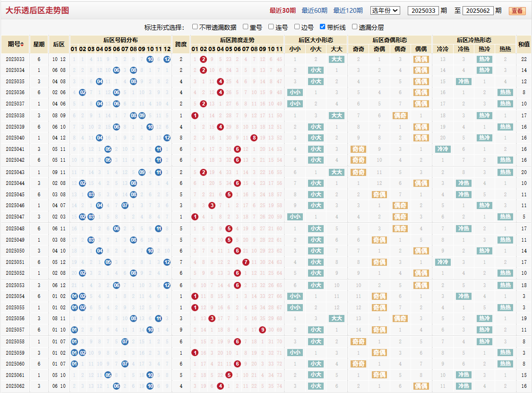Click the 后区冷热形态 header
The image size is (532, 393).
[x=474, y=40]
